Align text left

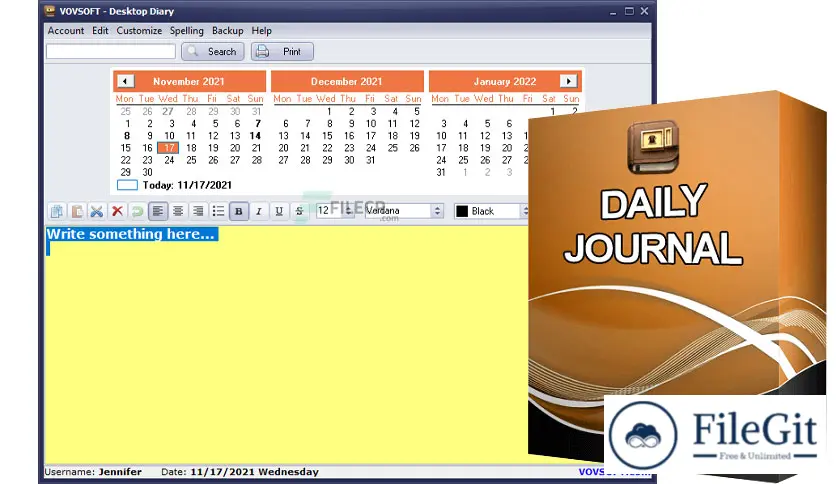[157, 211]
